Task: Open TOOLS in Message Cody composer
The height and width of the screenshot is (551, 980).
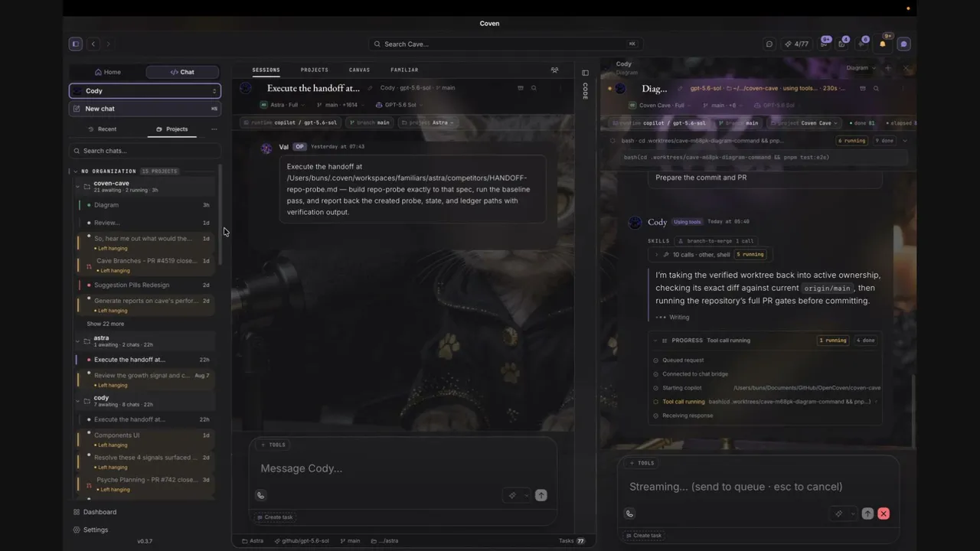Action: (x=273, y=445)
